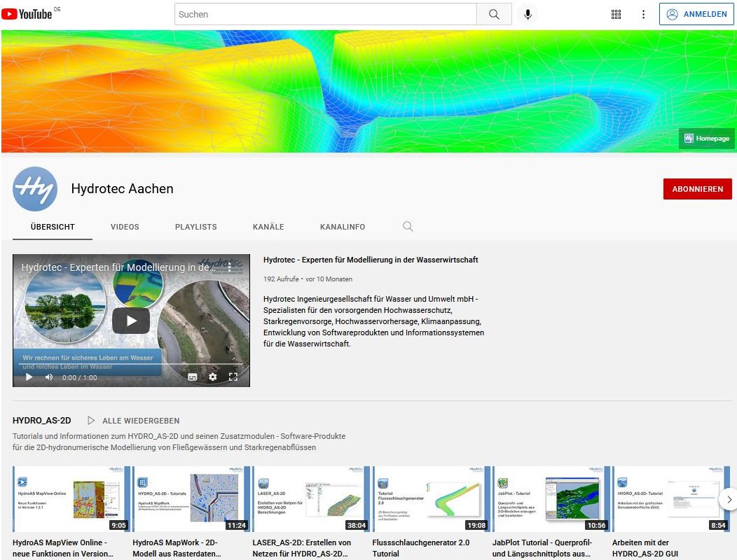Viewport: 737px width, 560px height.
Task: Toggle subtitles on the featured video
Action: pos(193,377)
